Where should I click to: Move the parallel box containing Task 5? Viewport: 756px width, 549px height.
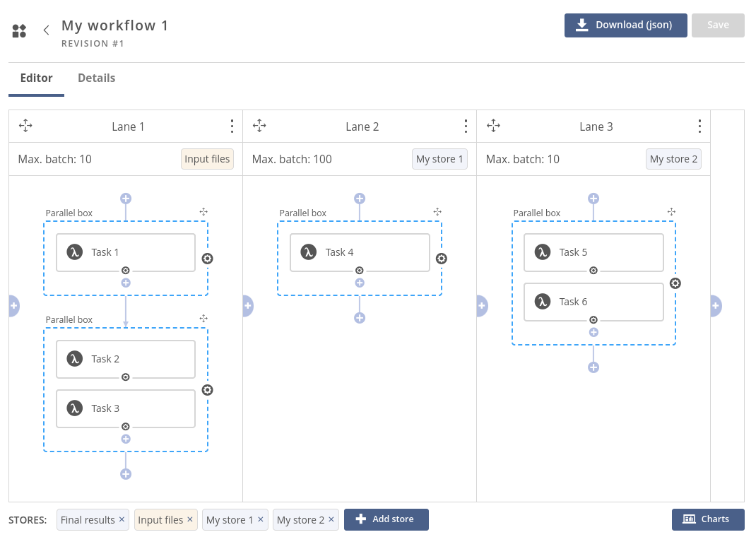coord(671,211)
